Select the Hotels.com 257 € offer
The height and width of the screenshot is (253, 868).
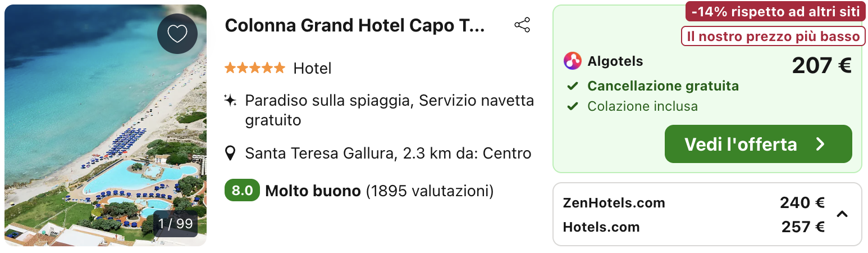[693, 227]
